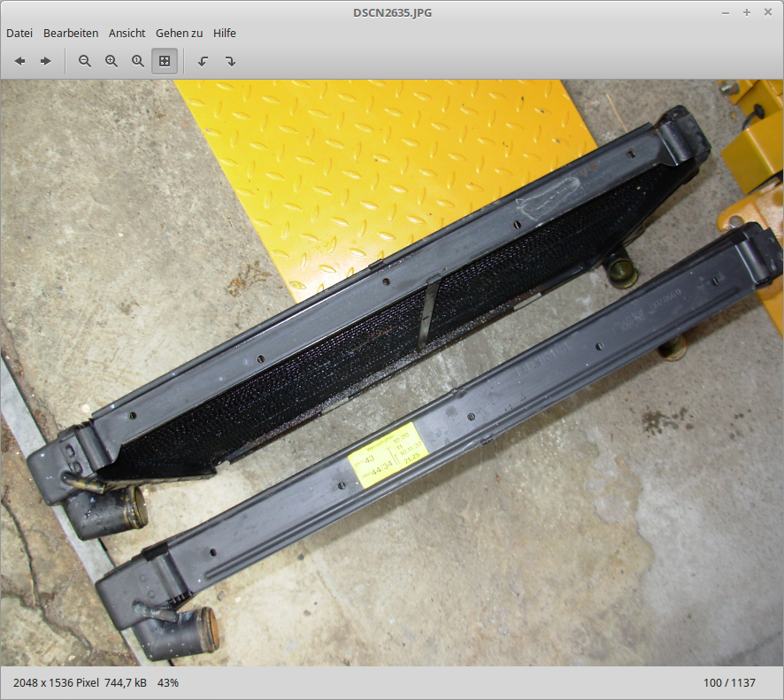Rotate the image counterclockwise
The height and width of the screenshot is (700, 784).
[203, 61]
